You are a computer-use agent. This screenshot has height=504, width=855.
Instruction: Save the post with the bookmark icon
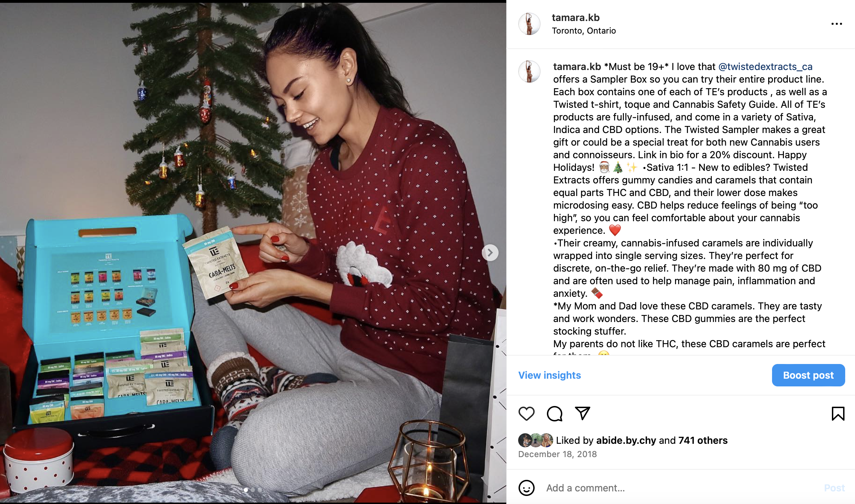pyautogui.click(x=838, y=414)
